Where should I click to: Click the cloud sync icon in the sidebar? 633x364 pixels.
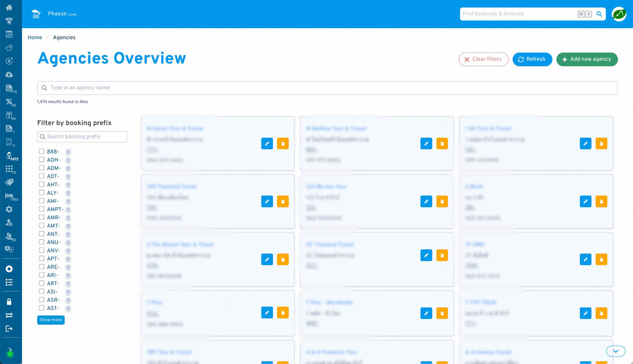tap(10, 74)
